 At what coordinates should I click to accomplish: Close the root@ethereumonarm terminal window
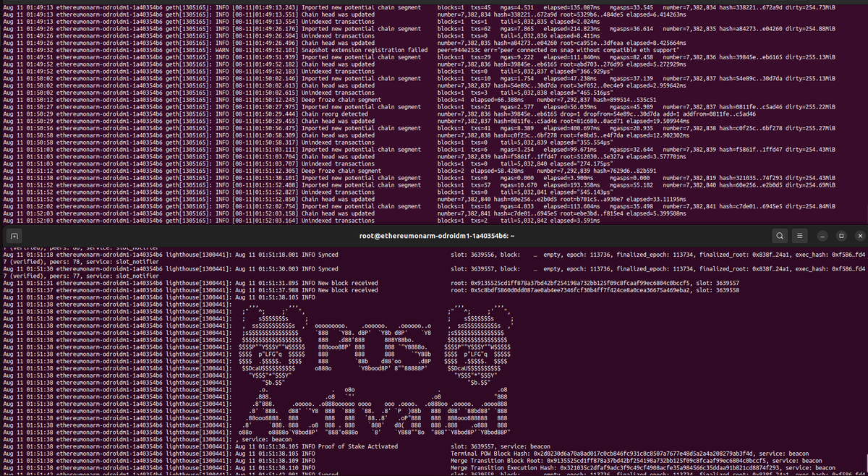coord(859,236)
